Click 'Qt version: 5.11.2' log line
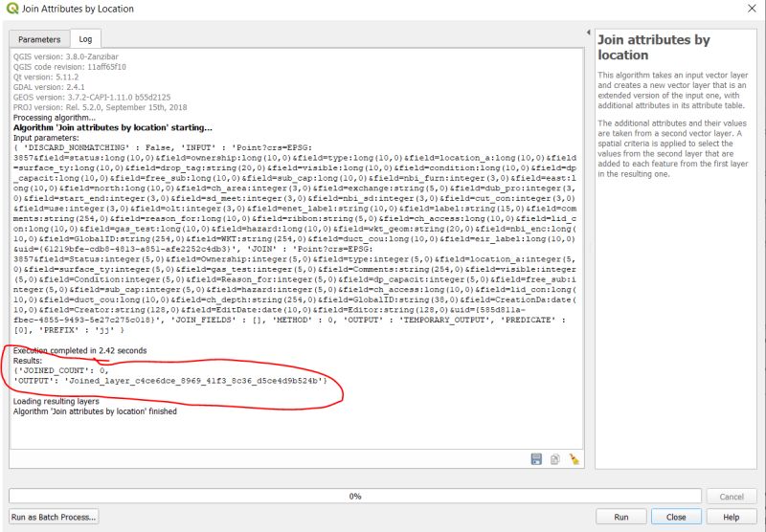Viewport: 766px width, 532px height. tap(46, 78)
